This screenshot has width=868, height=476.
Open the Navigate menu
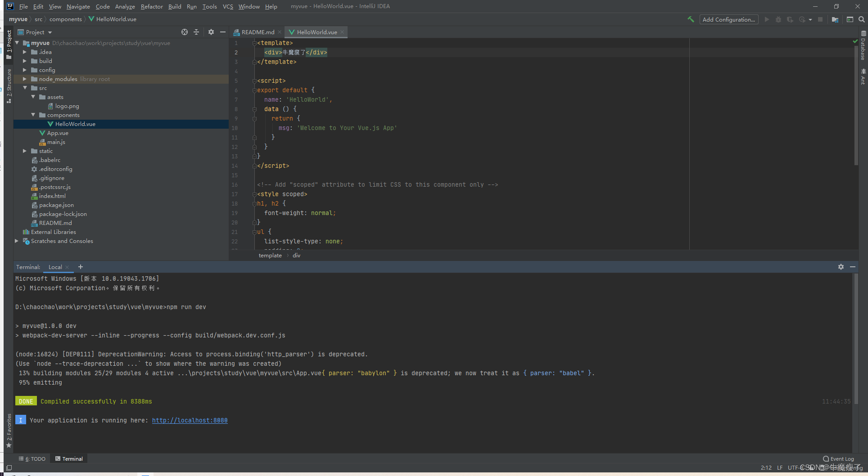coord(78,6)
